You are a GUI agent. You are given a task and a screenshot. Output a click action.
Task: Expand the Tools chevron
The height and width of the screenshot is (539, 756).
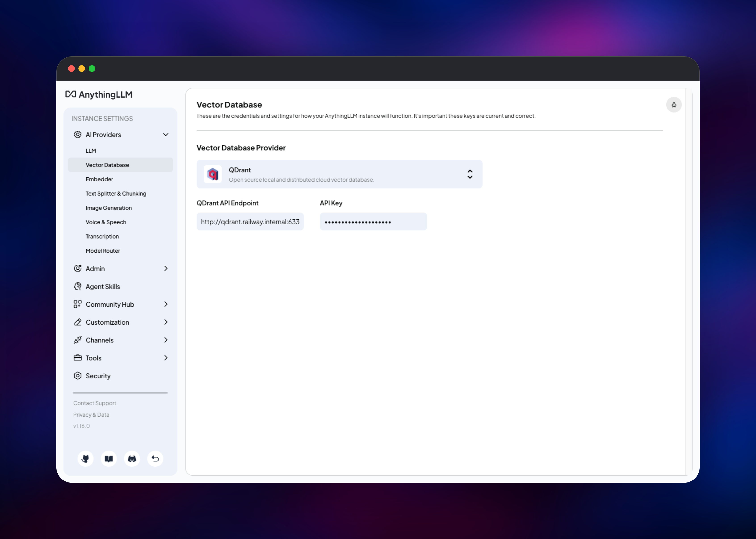click(x=166, y=358)
